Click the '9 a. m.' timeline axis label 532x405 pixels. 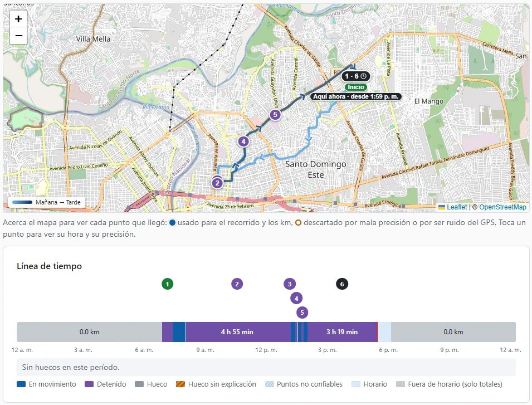[205, 350]
